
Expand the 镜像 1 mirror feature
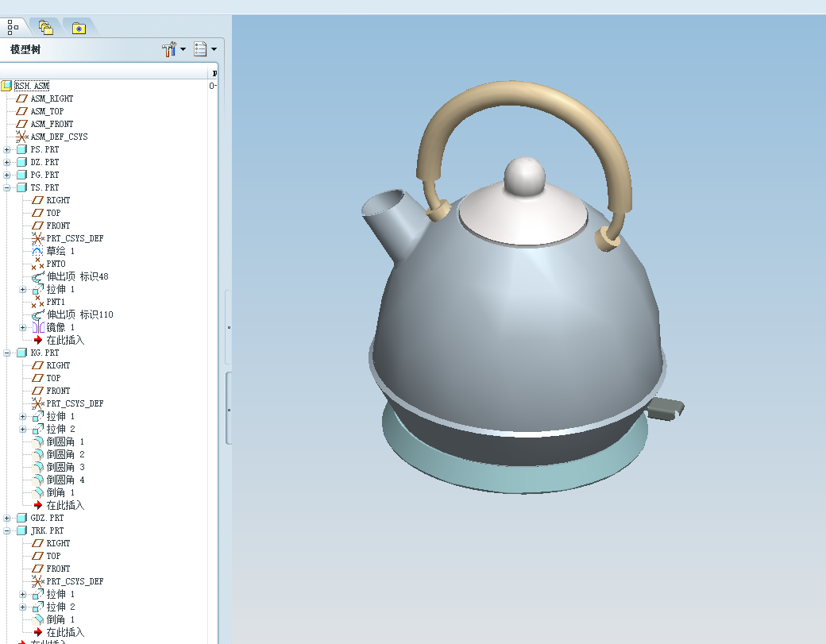click(23, 327)
